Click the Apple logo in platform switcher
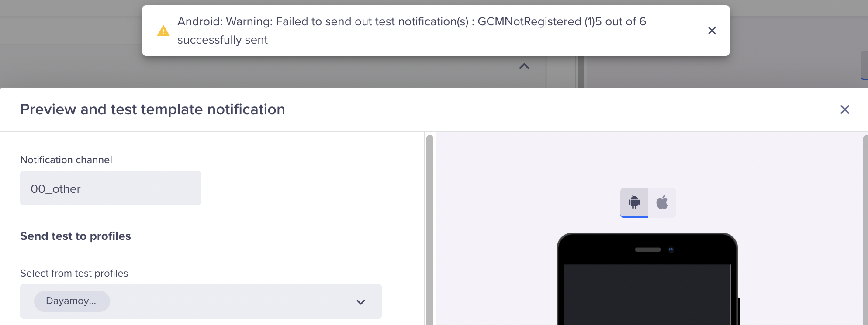The image size is (868, 325). coord(661,202)
